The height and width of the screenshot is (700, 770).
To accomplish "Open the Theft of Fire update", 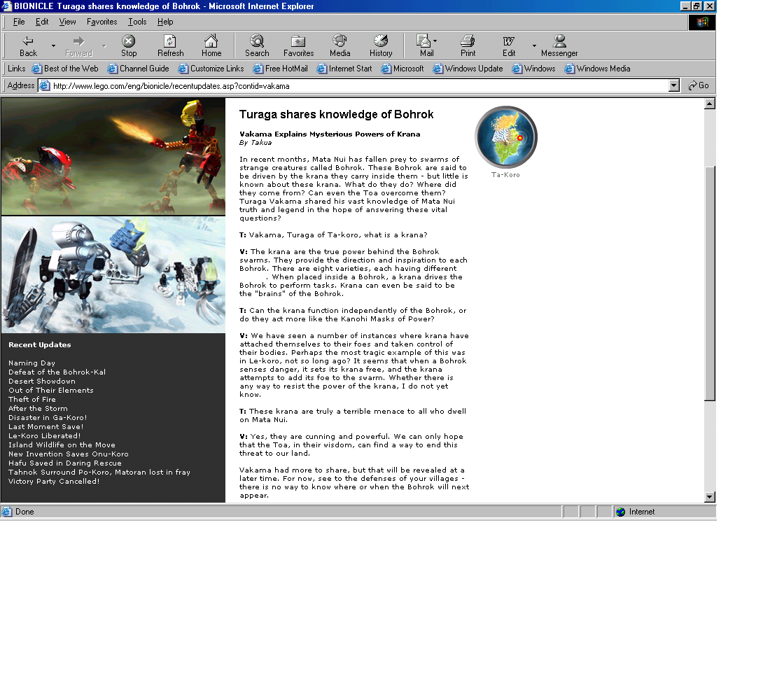I will click(32, 400).
